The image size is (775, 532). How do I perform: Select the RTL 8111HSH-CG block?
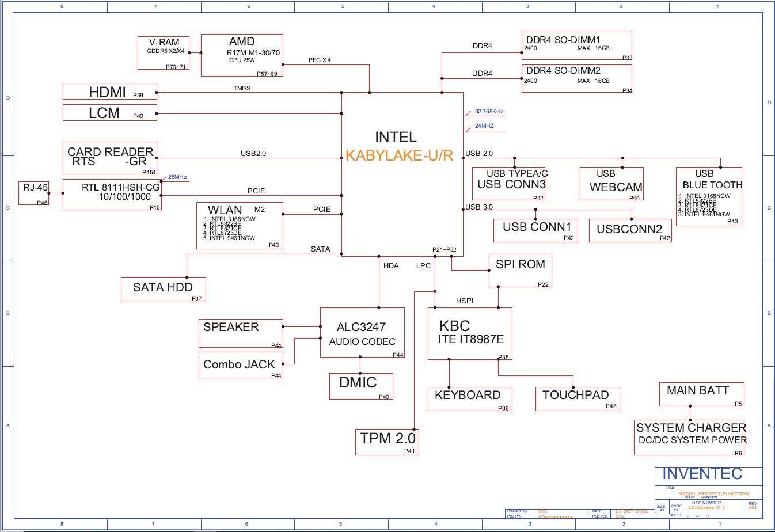pyautogui.click(x=112, y=195)
